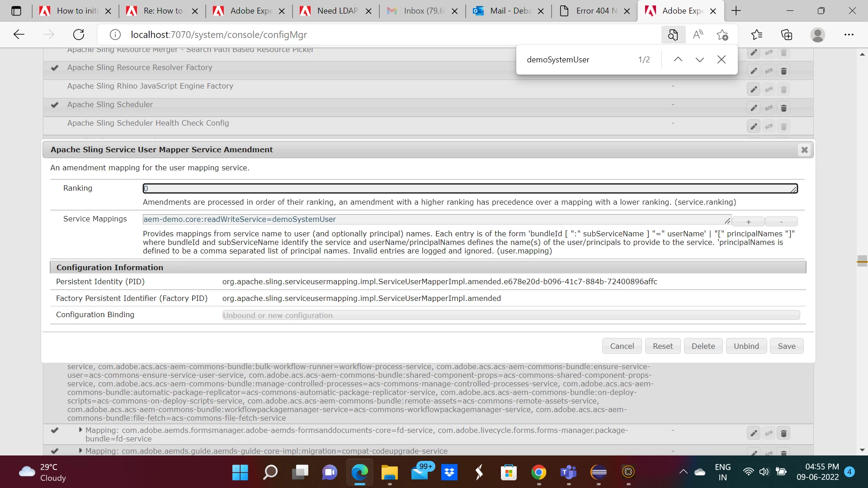Open Microsoft Teams from taskbar
Screen dimensions: 868x488
point(568,472)
